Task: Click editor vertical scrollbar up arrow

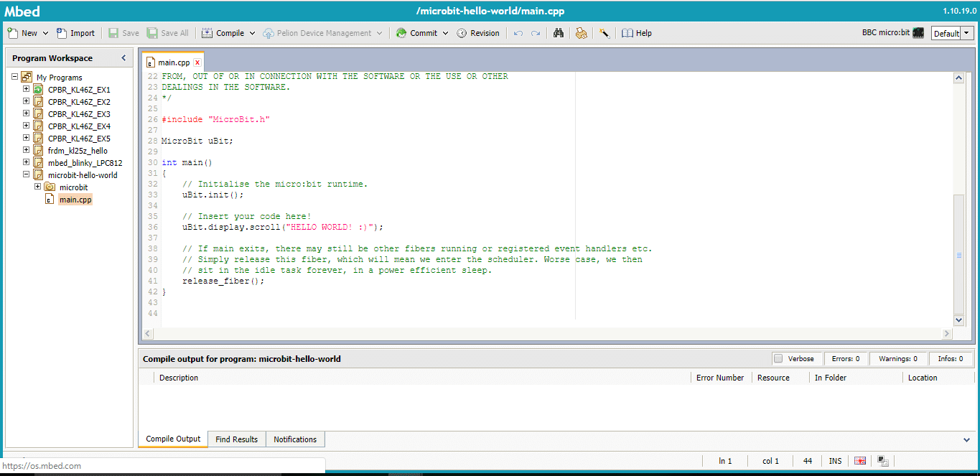Action: point(958,78)
